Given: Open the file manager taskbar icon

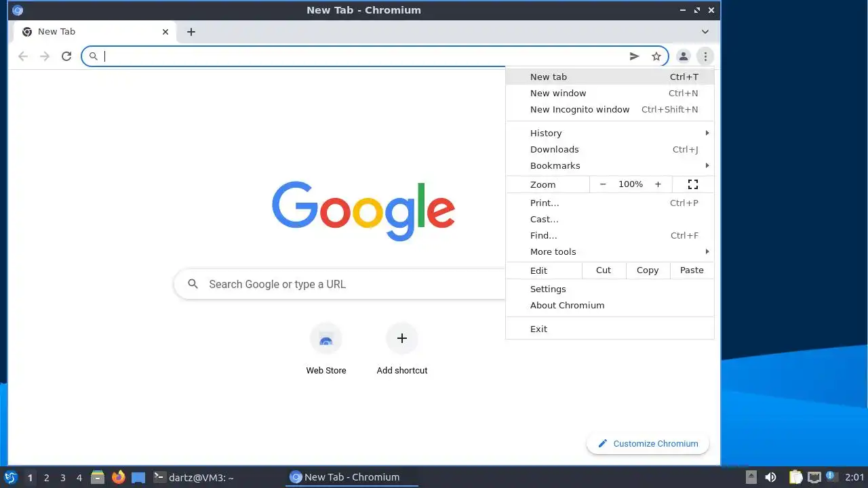Looking at the screenshot, I should (98, 477).
